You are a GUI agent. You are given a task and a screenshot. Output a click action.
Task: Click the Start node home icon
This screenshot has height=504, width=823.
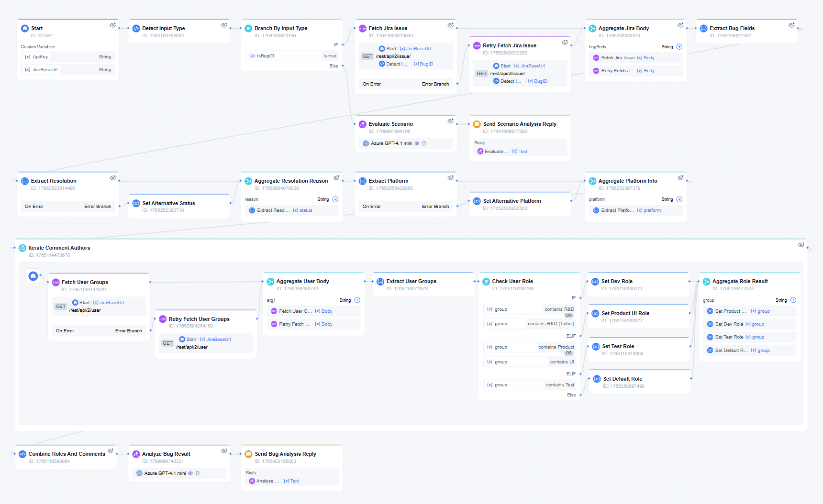[25, 29]
